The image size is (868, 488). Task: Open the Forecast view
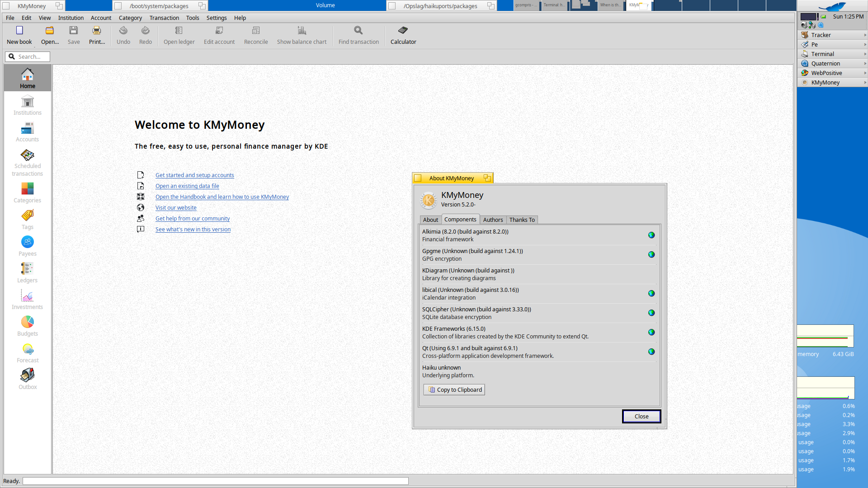pos(27,353)
